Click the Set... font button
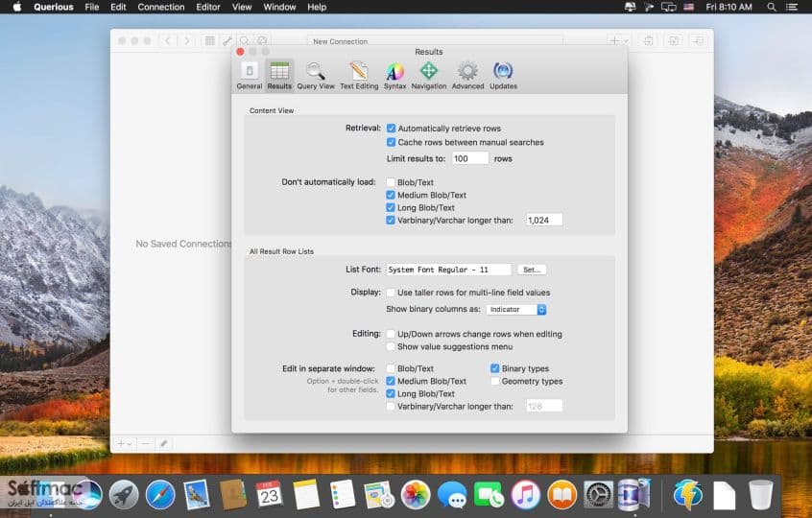 532,270
